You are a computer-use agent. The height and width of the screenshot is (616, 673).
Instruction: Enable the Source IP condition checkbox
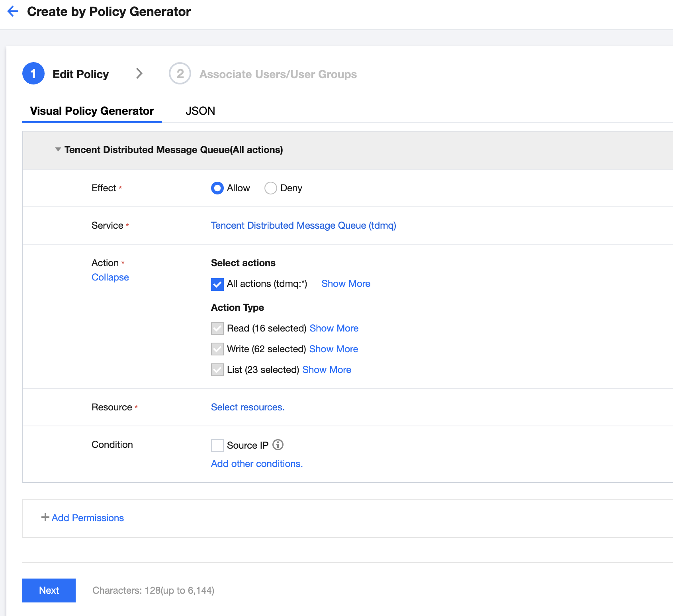[217, 445]
